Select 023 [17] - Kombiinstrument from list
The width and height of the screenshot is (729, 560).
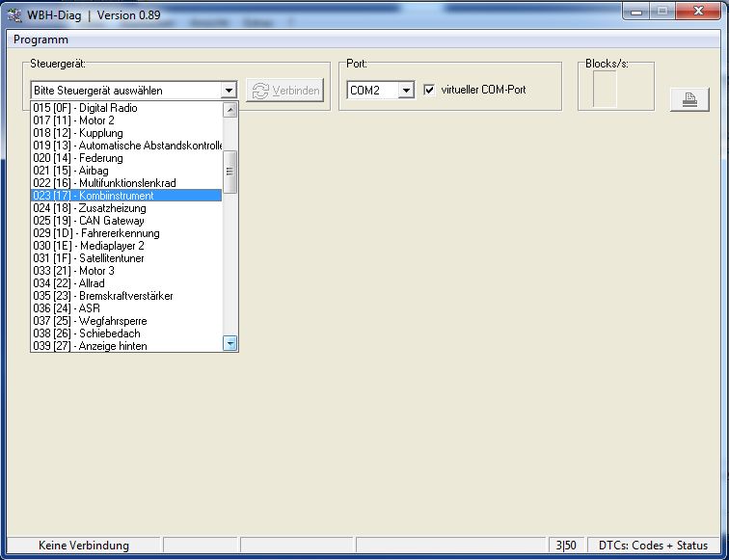125,196
